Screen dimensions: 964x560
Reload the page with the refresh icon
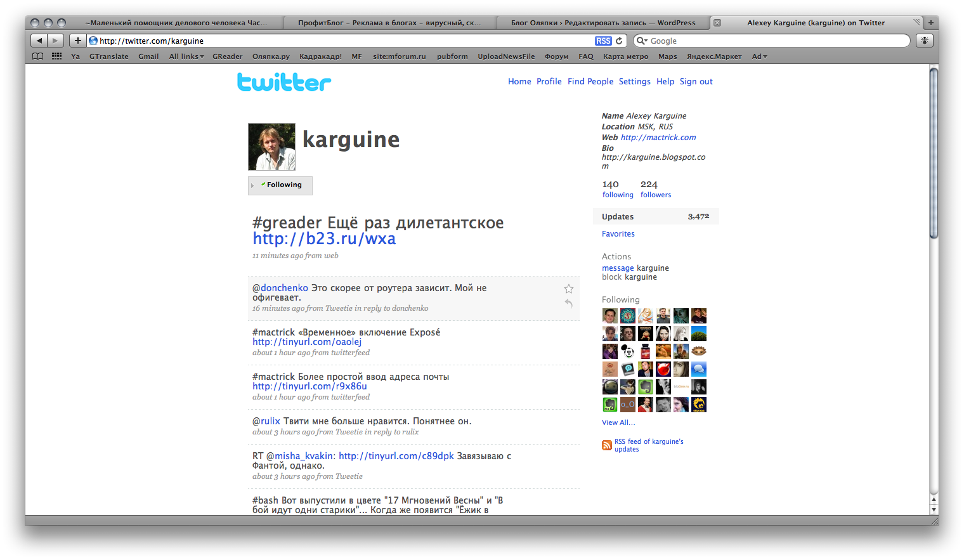pyautogui.click(x=619, y=41)
